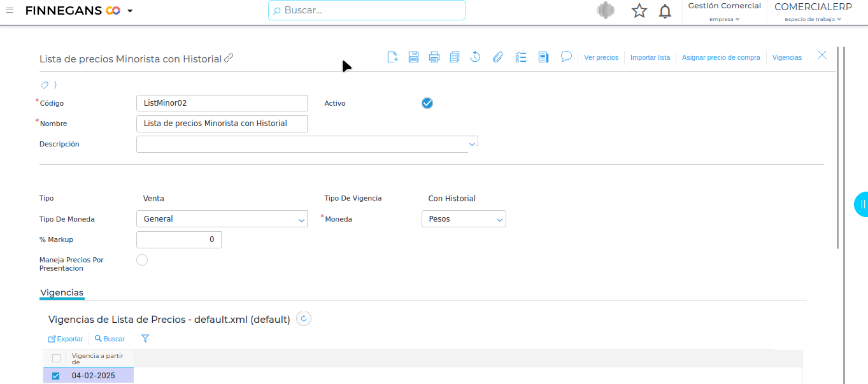Toggle the Activo checkbox
Image resolution: width=868 pixels, height=384 pixels.
pyautogui.click(x=427, y=103)
